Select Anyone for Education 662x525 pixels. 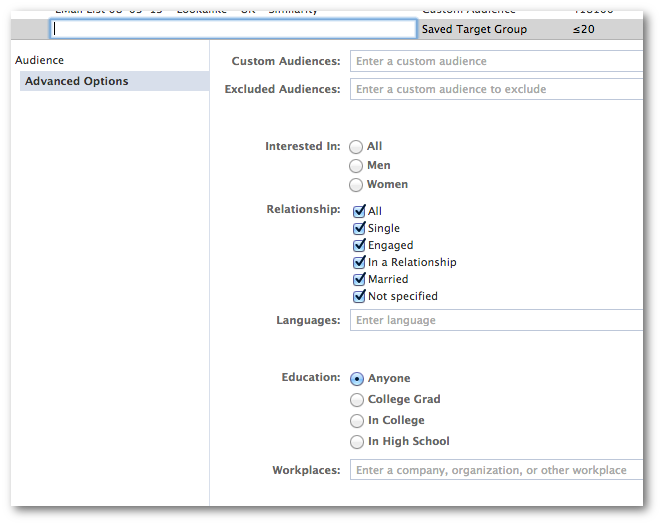357,379
